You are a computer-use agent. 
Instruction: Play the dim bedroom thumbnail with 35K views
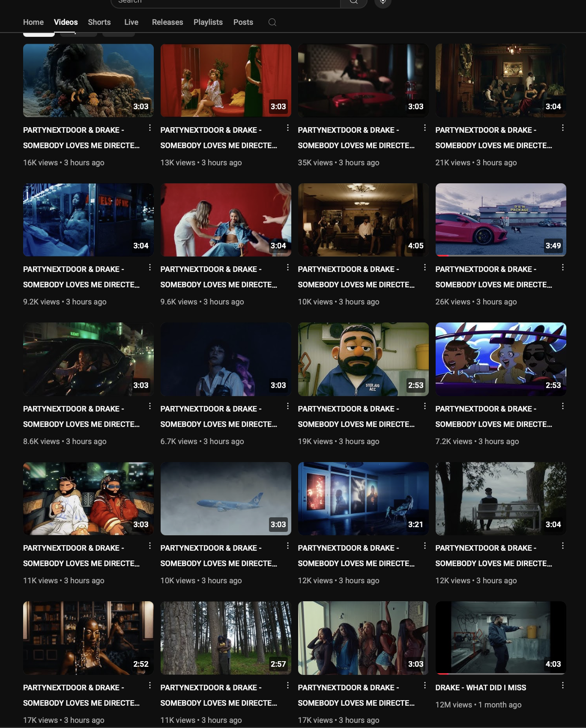click(x=363, y=81)
